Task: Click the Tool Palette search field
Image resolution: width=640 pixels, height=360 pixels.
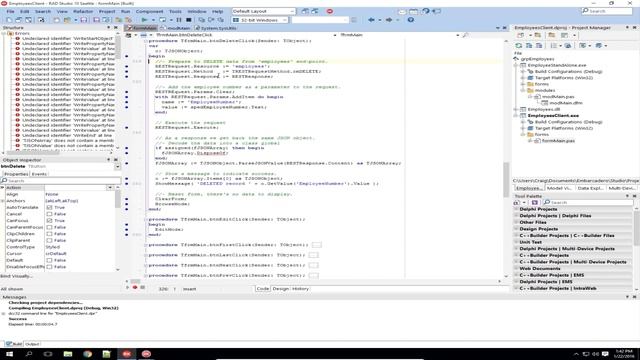Action: click(588, 202)
